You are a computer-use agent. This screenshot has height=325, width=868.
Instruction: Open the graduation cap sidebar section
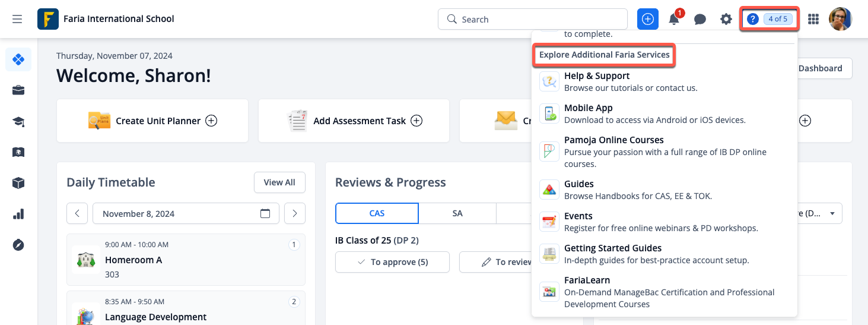pos(18,121)
